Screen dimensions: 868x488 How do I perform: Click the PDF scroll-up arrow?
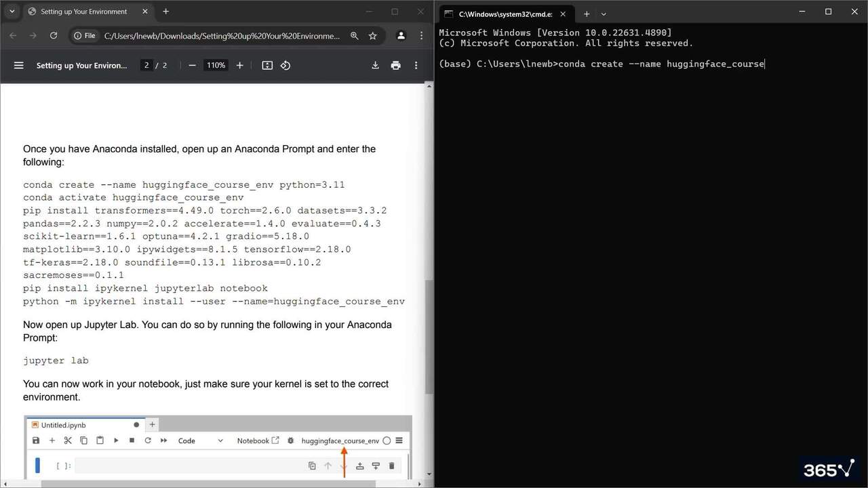(429, 86)
